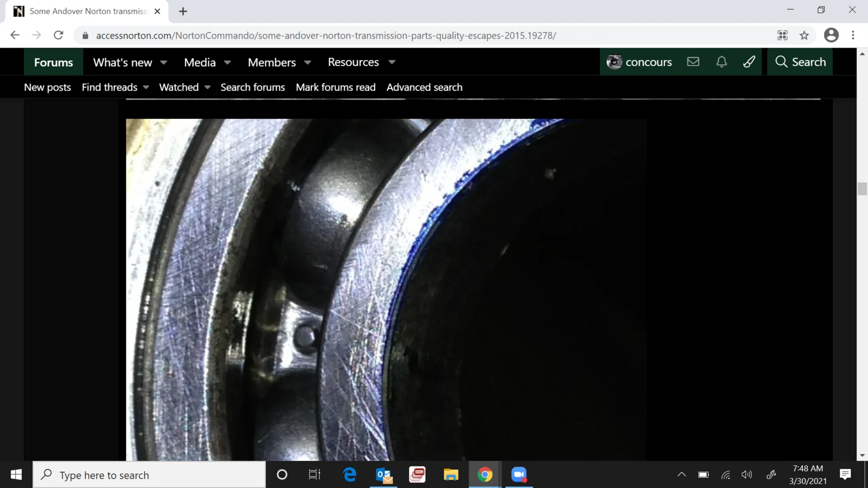Click the Mark forums read link
This screenshot has width=868, height=488.
[x=335, y=87]
